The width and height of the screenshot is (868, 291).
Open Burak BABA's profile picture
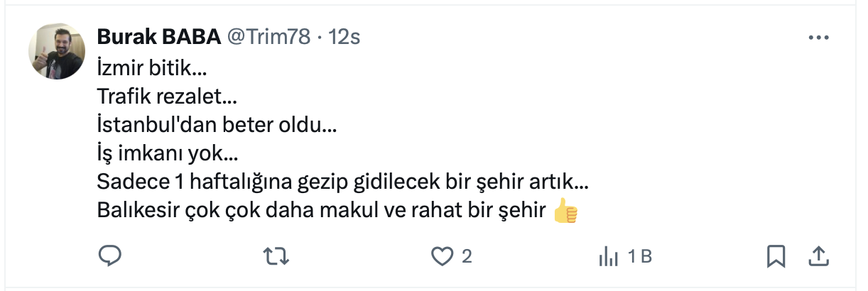(56, 51)
